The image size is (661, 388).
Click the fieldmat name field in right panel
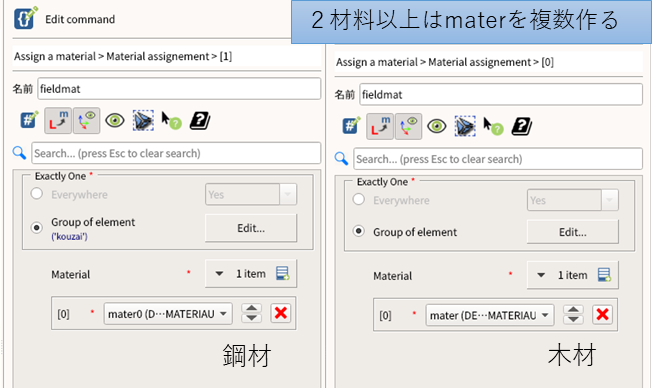coord(501,94)
